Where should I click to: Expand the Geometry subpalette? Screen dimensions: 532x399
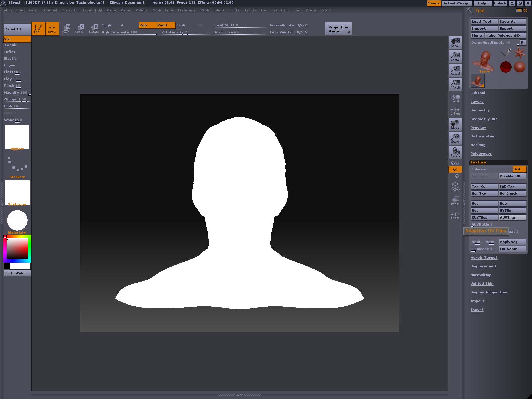[480, 110]
